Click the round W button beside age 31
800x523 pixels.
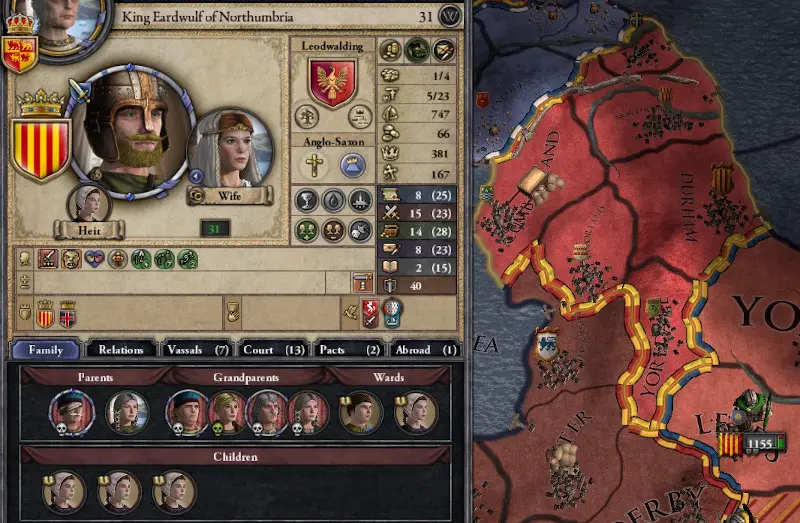450,17
